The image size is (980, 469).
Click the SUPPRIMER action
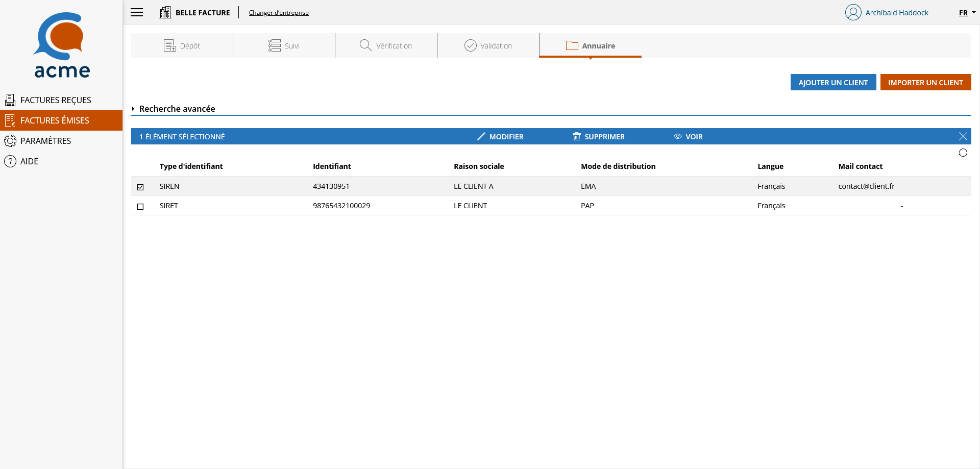click(599, 136)
